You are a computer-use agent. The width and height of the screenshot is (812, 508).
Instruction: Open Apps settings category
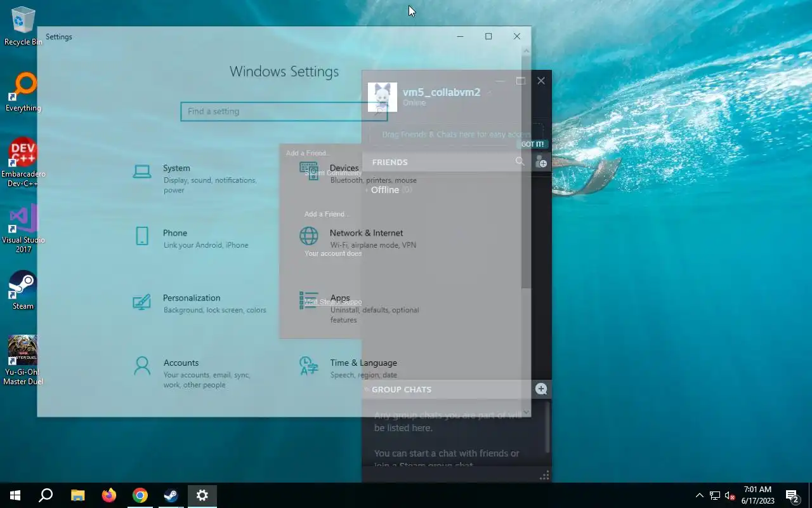[x=359, y=309]
